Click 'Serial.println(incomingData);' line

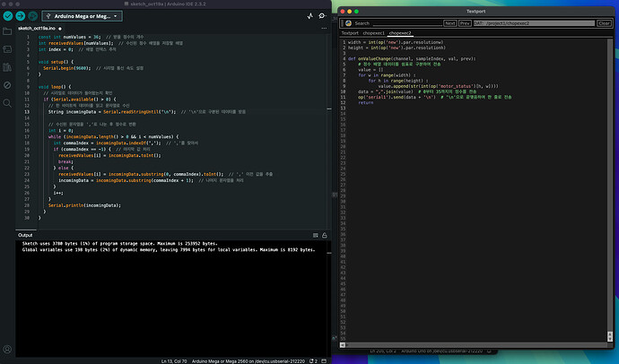tap(84, 205)
